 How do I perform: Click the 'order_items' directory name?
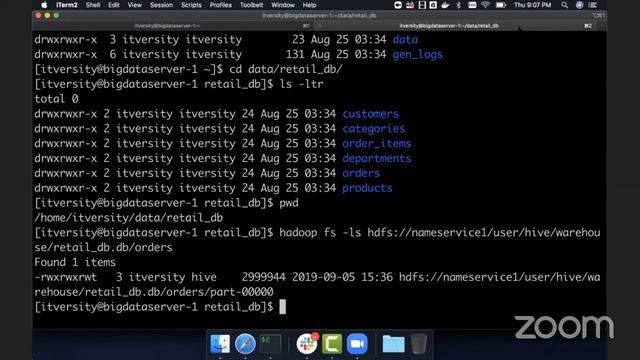(377, 143)
